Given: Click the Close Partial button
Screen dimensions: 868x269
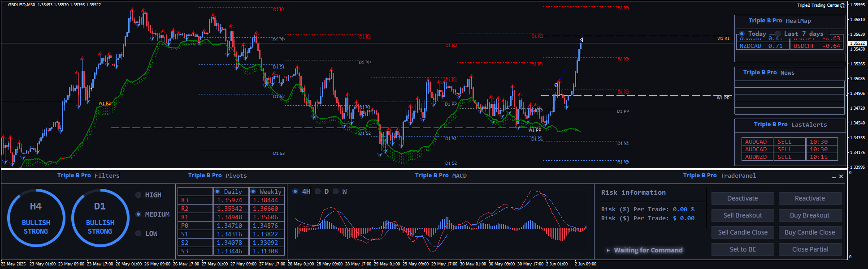Looking at the screenshot, I should tap(810, 249).
